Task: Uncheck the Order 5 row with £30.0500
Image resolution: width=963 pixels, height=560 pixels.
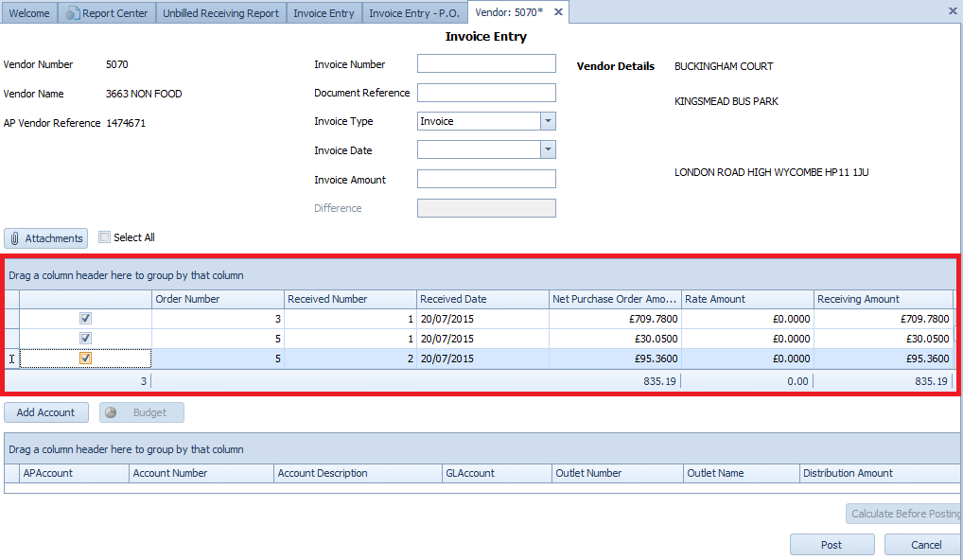Action: [x=86, y=339]
